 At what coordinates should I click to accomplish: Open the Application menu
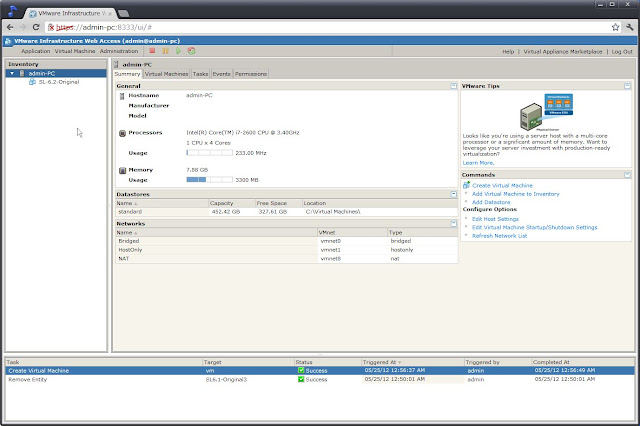[x=36, y=51]
